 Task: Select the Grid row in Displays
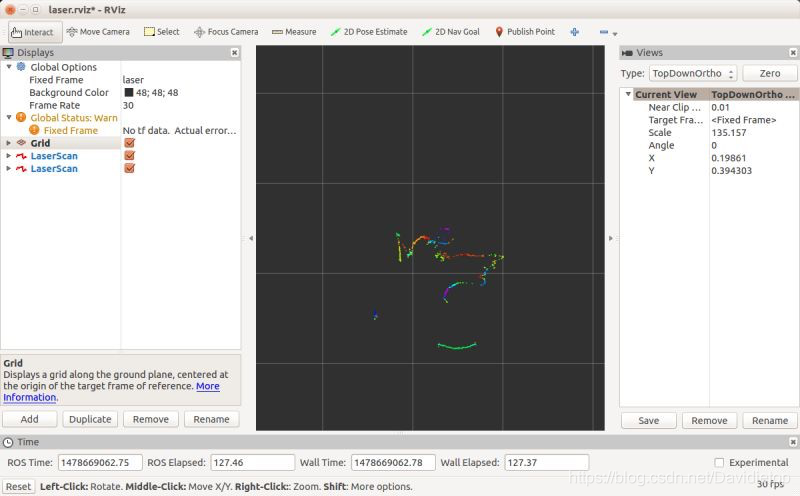[x=120, y=143]
